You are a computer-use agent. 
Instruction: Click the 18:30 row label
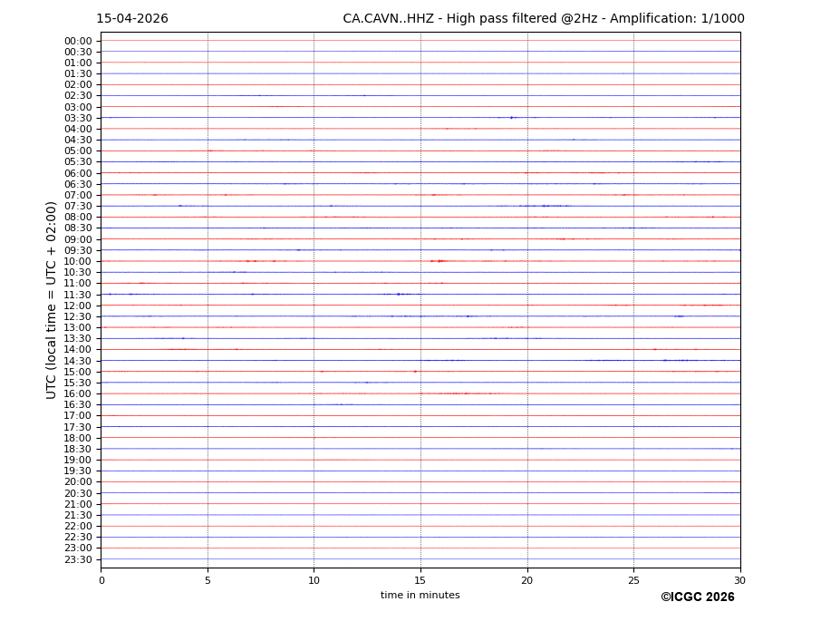78,449
